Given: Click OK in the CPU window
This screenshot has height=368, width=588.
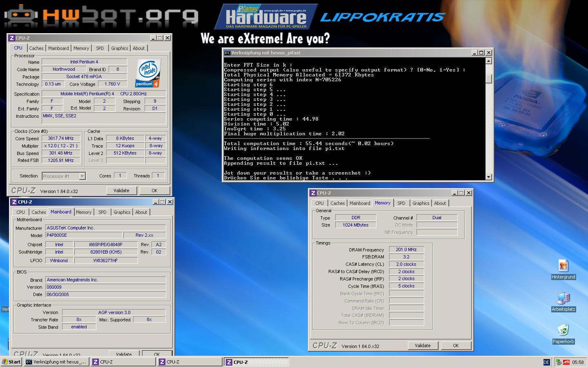Looking at the screenshot, I should coord(154,191).
